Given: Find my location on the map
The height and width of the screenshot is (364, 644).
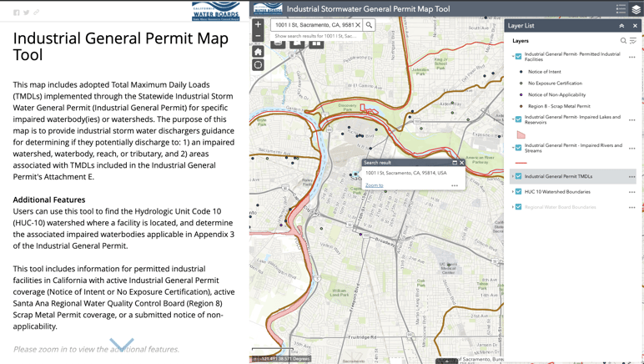Looking at the screenshot, I should (258, 65).
